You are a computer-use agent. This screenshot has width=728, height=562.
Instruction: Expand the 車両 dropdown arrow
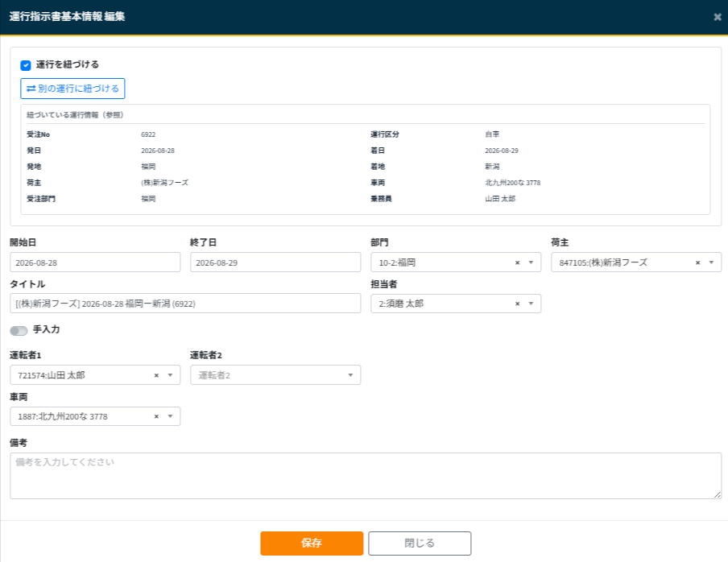tap(170, 416)
